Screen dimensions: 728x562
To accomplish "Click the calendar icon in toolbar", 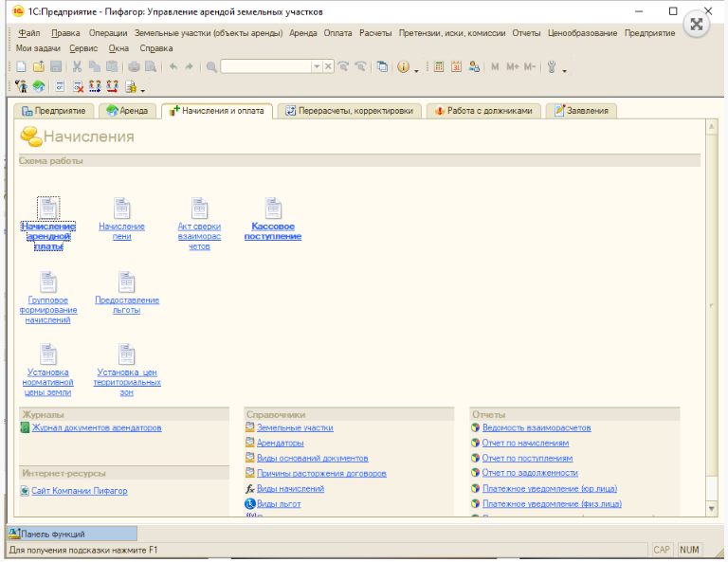I will (456, 67).
